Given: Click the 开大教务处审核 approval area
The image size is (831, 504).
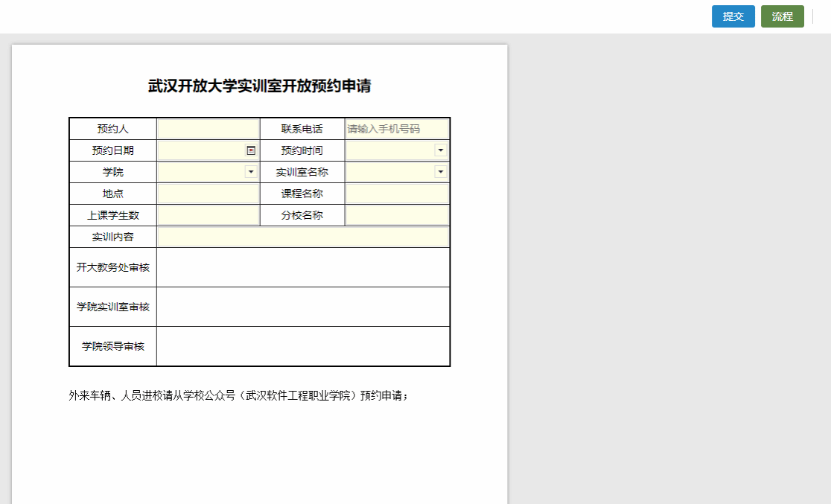Looking at the screenshot, I should pos(303,267).
